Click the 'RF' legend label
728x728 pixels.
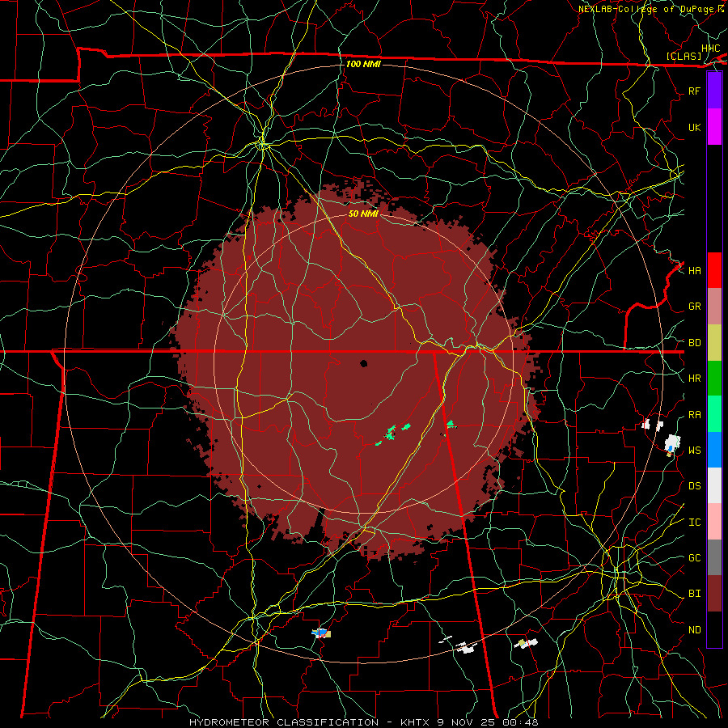pyautogui.click(x=695, y=91)
